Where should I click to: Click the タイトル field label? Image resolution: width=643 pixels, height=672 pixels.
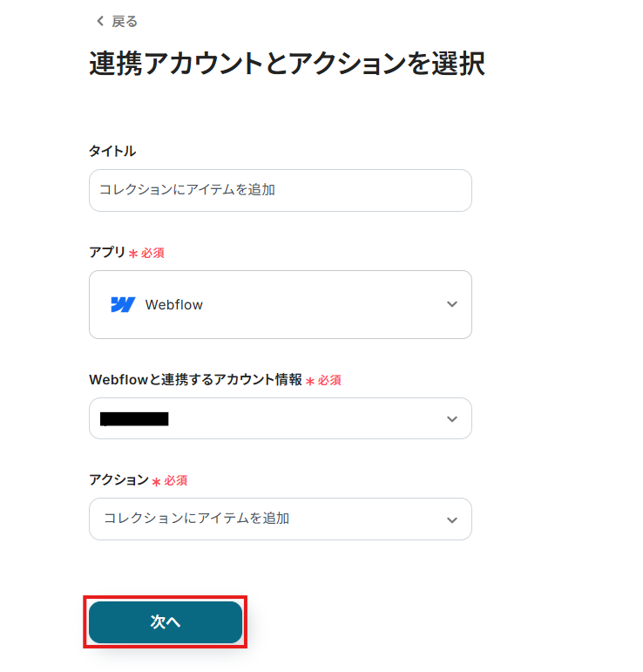point(112,151)
